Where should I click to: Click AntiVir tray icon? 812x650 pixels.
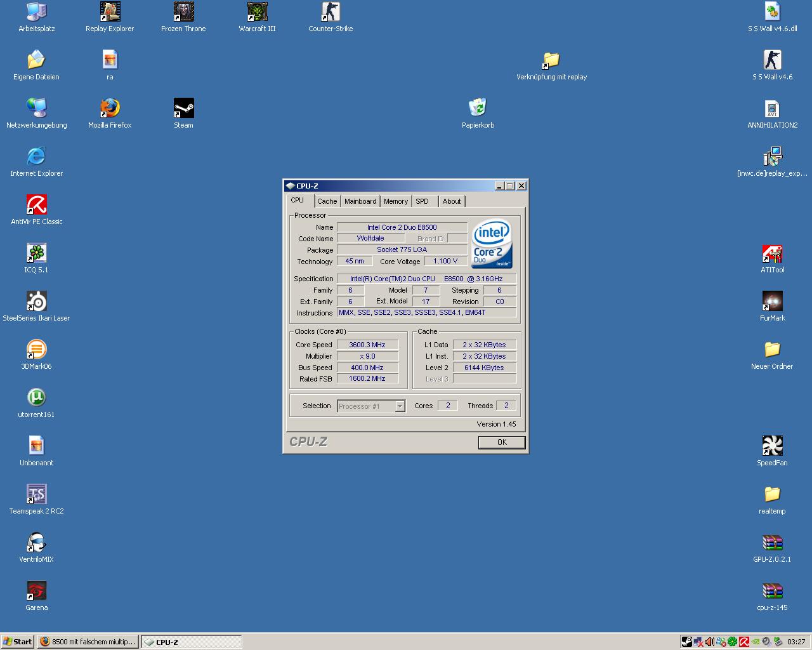coord(743,642)
